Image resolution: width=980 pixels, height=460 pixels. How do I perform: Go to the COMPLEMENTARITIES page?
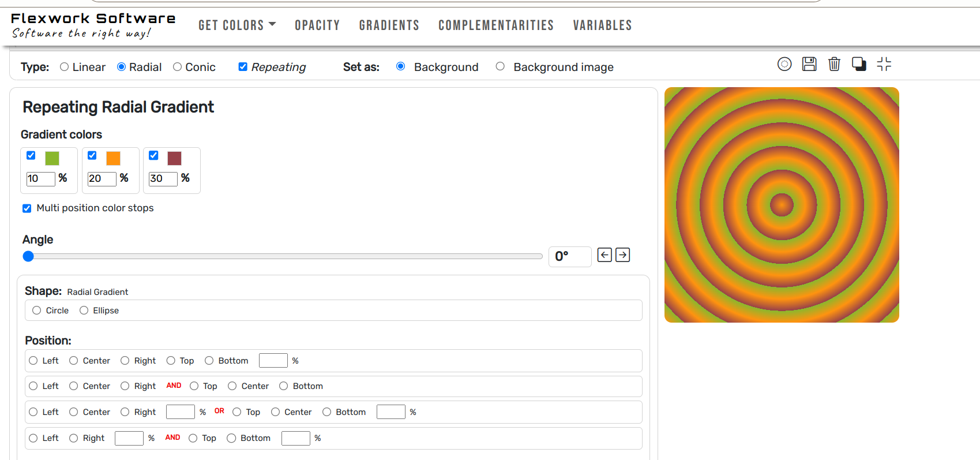coord(496,25)
